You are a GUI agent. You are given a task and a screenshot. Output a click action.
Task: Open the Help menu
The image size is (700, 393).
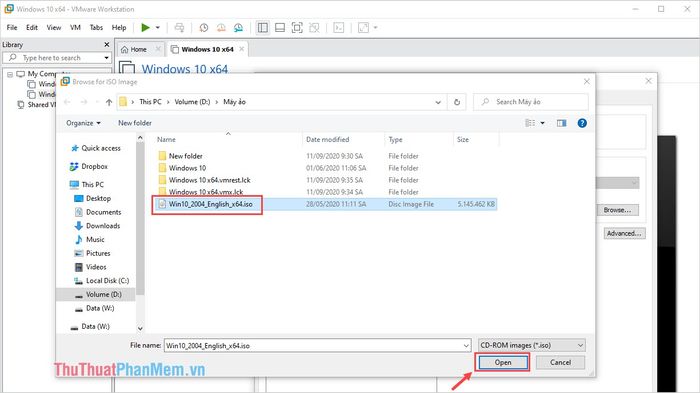point(119,28)
